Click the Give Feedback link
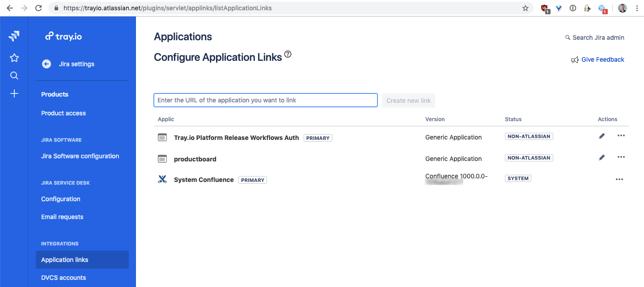 [x=603, y=59]
